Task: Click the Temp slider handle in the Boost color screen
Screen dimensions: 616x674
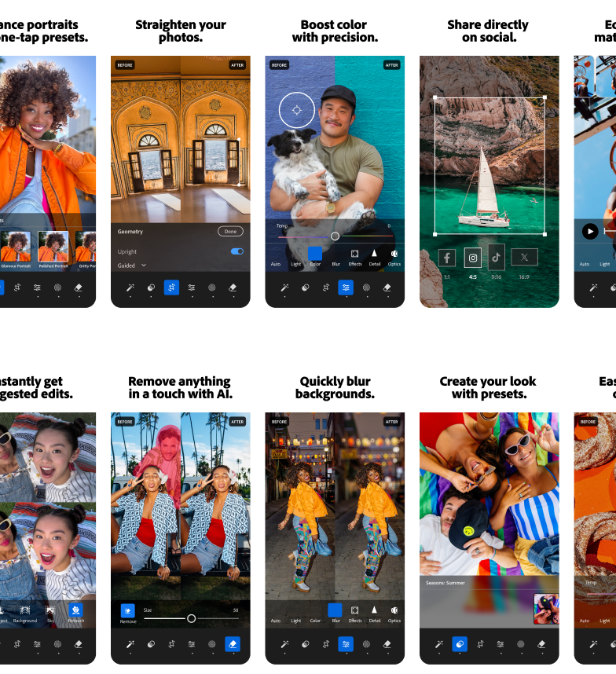Action: (335, 236)
